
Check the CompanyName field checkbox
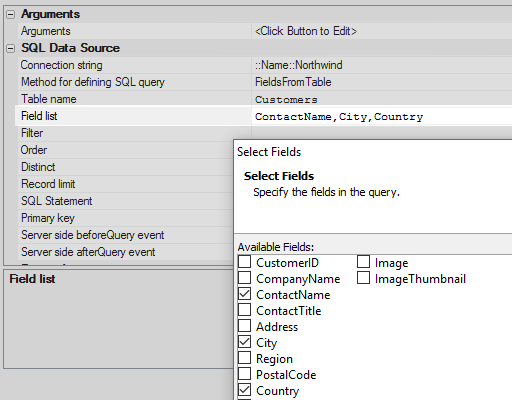pyautogui.click(x=245, y=278)
